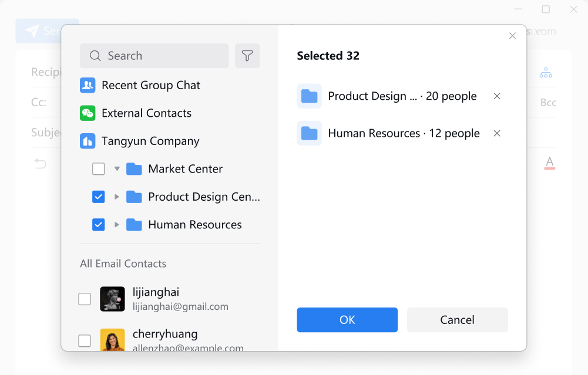Image resolution: width=588 pixels, height=375 pixels.
Task: Click the filter funnel icon
Action: tap(247, 56)
